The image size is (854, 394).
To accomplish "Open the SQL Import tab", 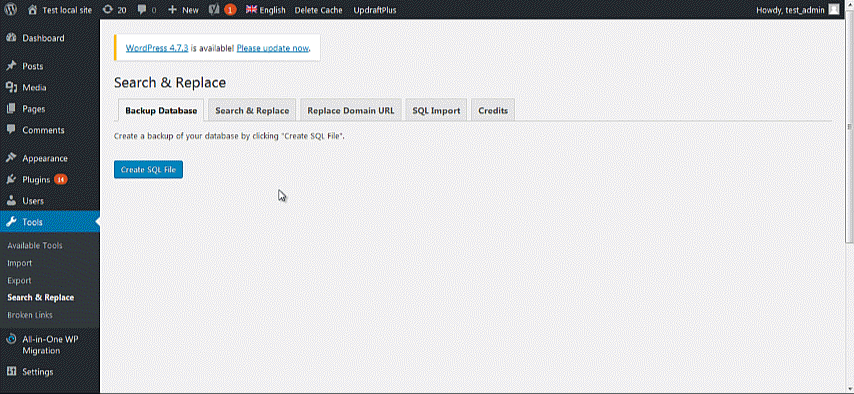I will (x=436, y=110).
